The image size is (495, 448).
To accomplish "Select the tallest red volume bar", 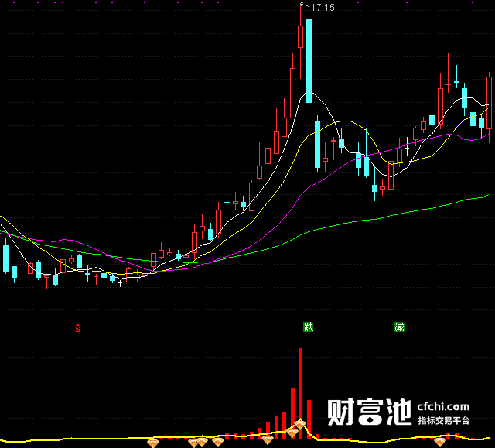I will tap(301, 393).
